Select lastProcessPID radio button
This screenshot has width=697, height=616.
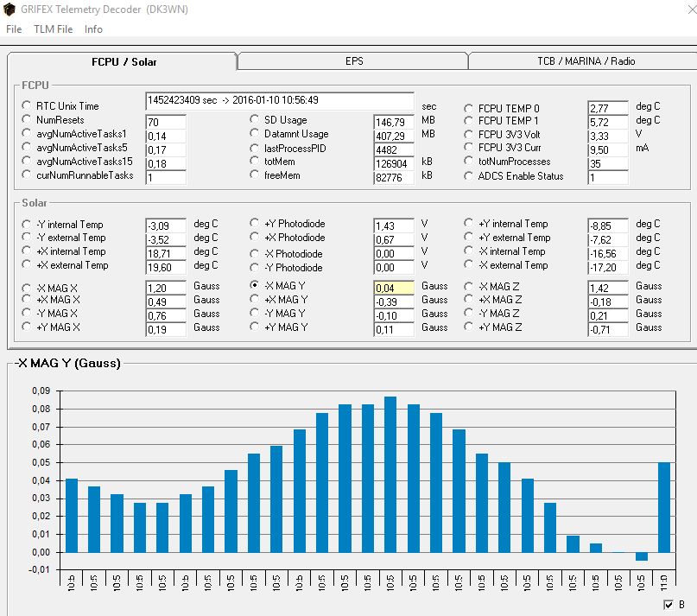tap(254, 148)
